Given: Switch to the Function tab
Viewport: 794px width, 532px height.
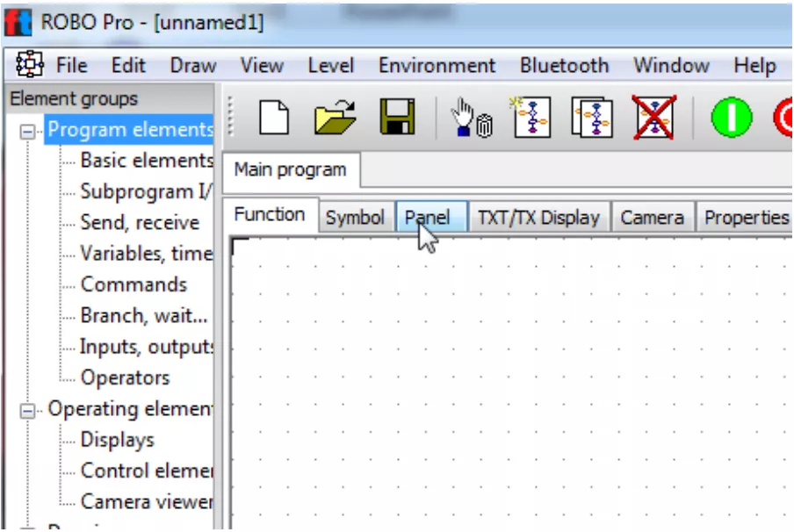Looking at the screenshot, I should [270, 214].
